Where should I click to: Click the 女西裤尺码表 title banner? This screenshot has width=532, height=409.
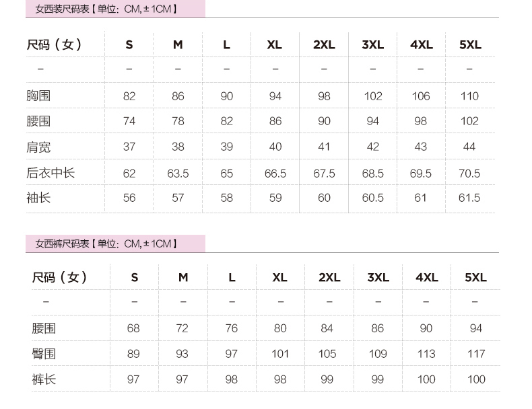pos(106,244)
